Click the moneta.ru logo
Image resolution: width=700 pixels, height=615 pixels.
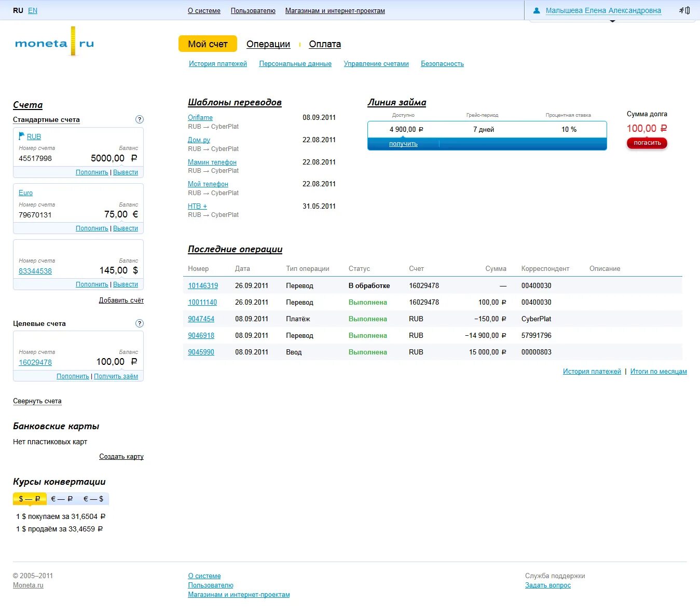[x=54, y=43]
